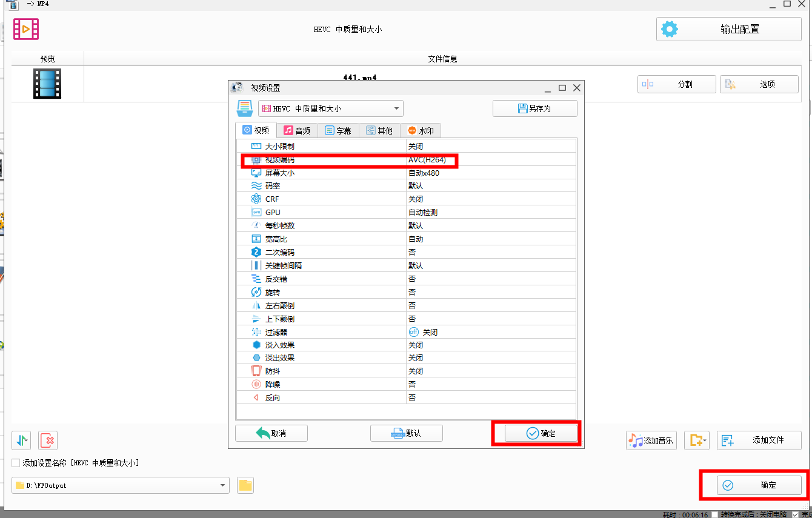
Task: Browse output folder with yellow folder icon
Action: (x=245, y=485)
